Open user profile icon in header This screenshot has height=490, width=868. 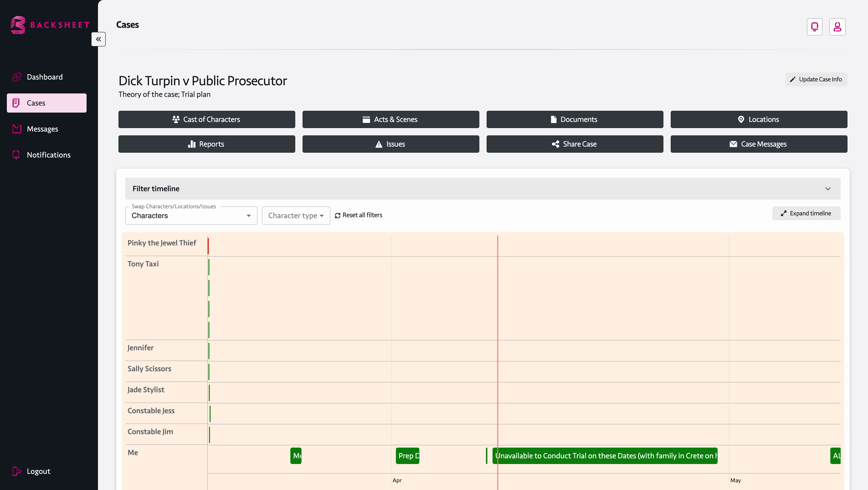coord(837,27)
